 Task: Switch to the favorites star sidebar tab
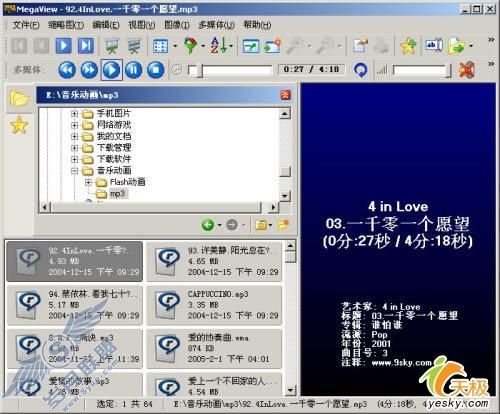click(19, 125)
